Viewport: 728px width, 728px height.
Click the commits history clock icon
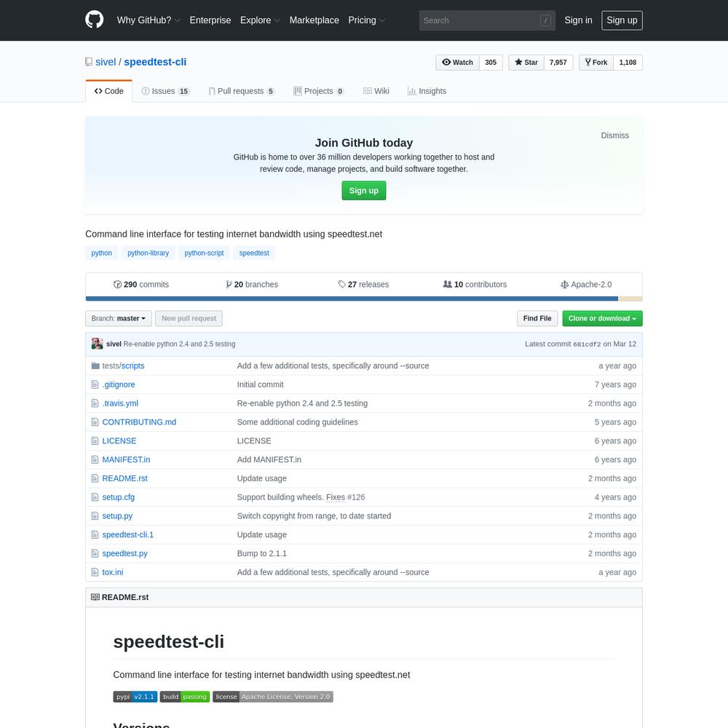click(x=117, y=284)
